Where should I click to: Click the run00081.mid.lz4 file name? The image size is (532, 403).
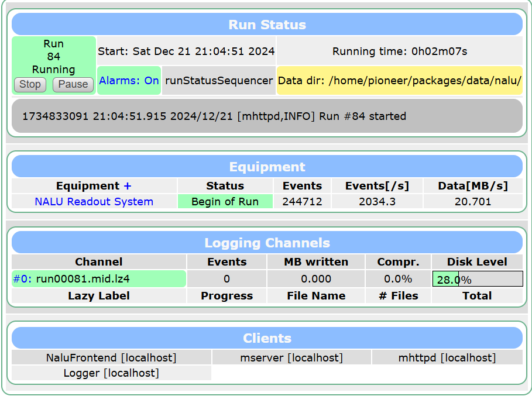pos(83,279)
